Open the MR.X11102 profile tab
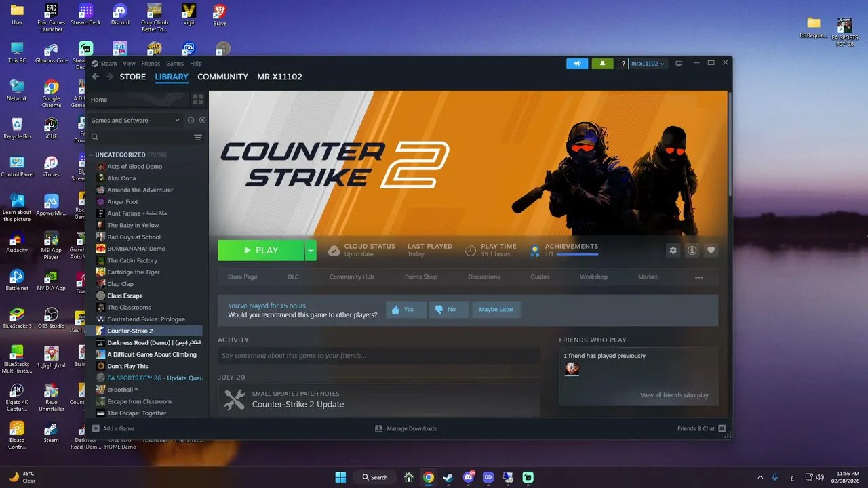The width and height of the screenshot is (868, 488). 280,77
